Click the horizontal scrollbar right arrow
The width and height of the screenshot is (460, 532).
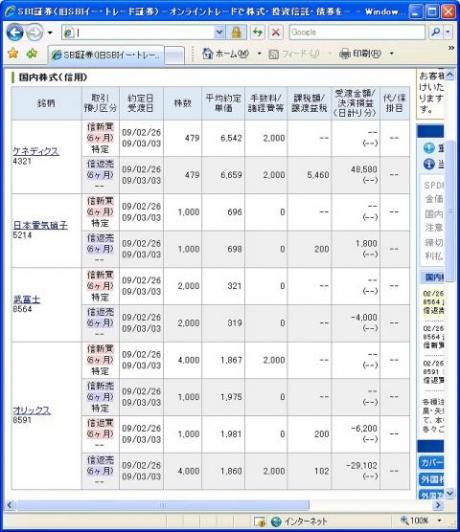pos(438,505)
